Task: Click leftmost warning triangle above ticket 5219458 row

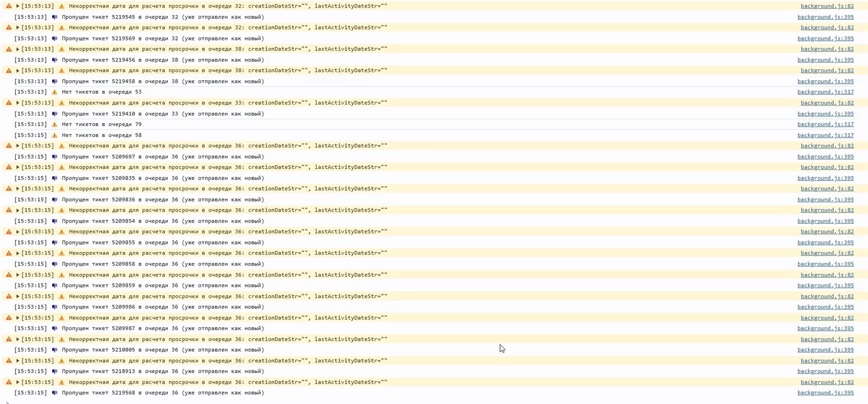Action: pos(9,71)
